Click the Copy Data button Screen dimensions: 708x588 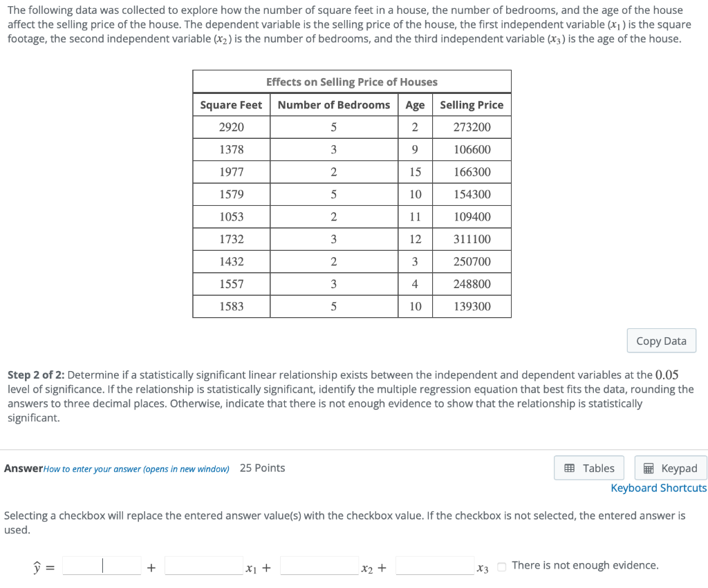coord(661,340)
